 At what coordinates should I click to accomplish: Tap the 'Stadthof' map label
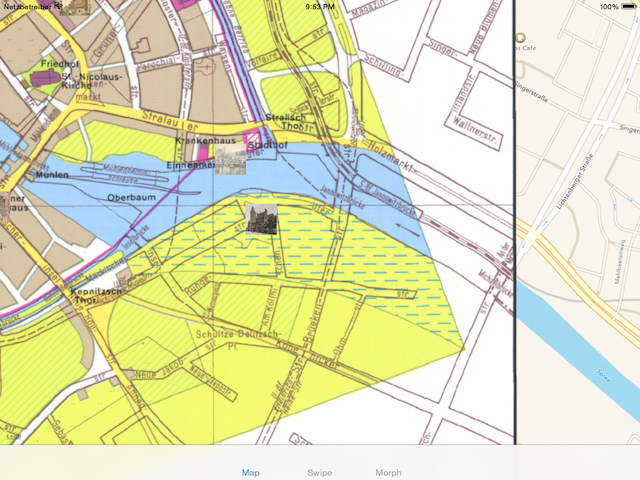point(268,145)
